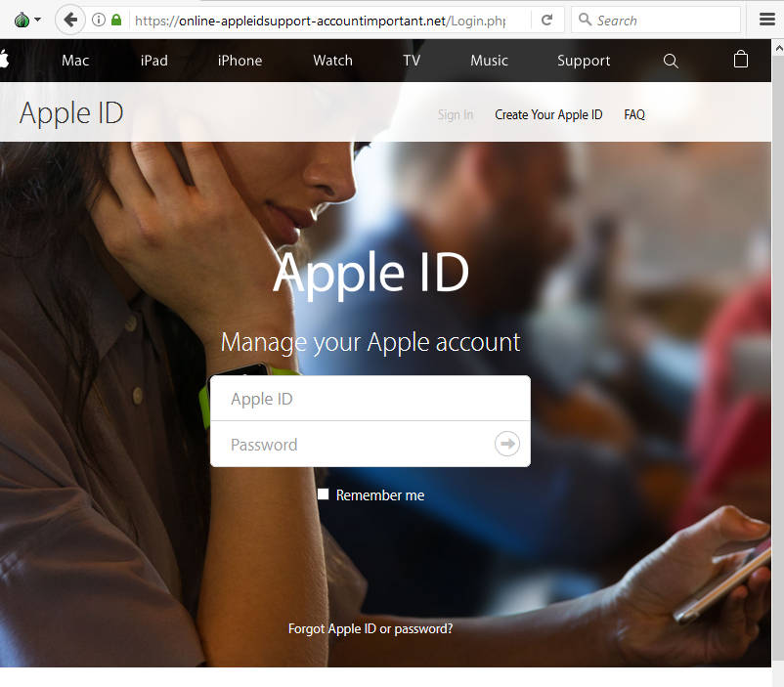Viewport: 784px width, 687px height.
Task: Click the magnifier icon in browser search box
Action: click(x=585, y=20)
